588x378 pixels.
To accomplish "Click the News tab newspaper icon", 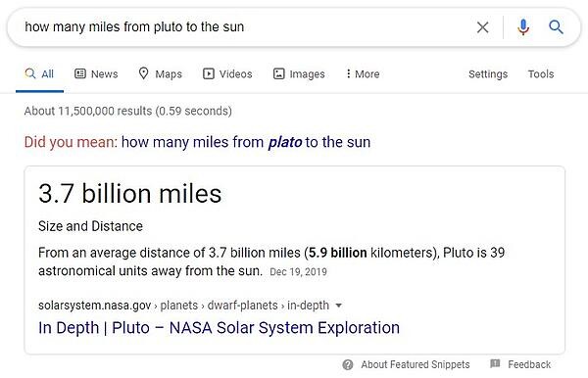I will [80, 73].
